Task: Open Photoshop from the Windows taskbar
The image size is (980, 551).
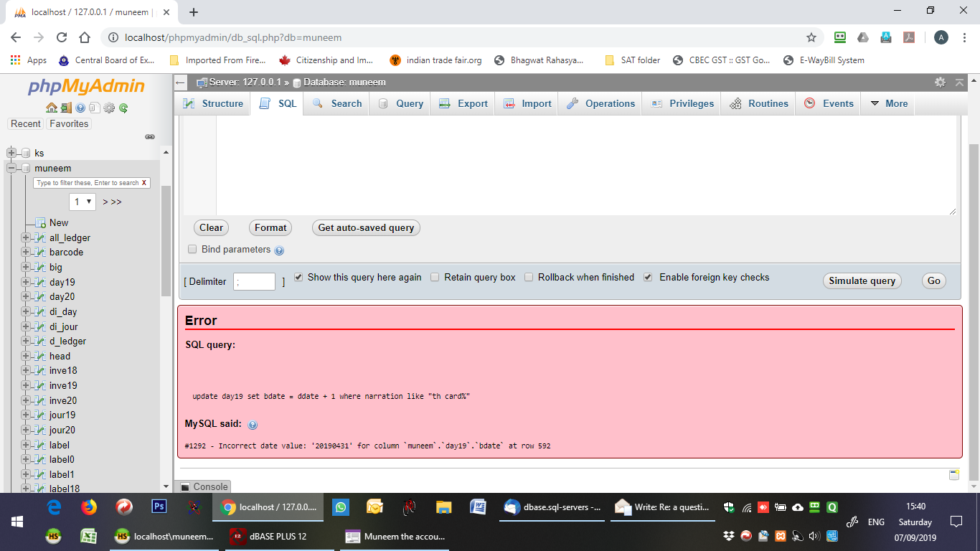Action: tap(159, 507)
